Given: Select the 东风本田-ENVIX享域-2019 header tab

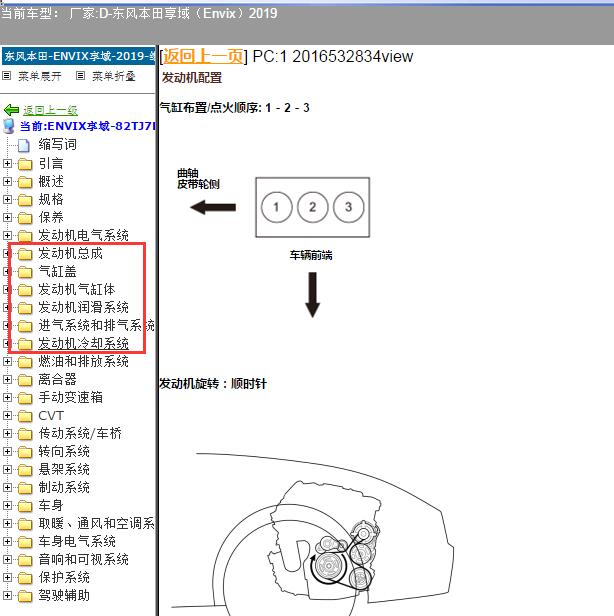Looking at the screenshot, I should (79, 56).
